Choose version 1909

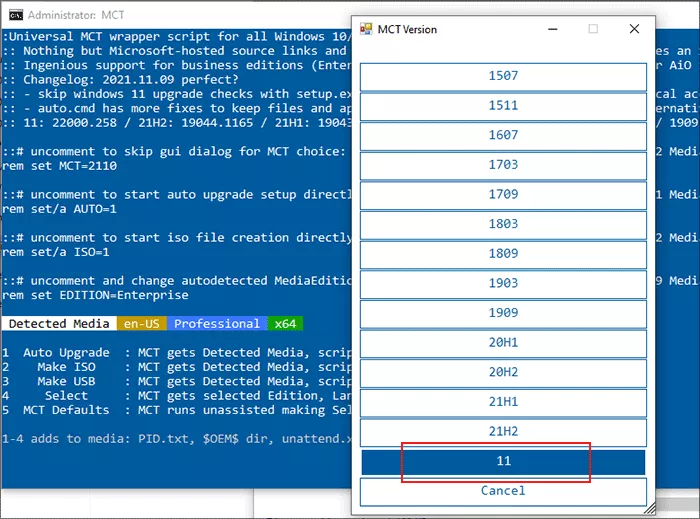(x=503, y=313)
